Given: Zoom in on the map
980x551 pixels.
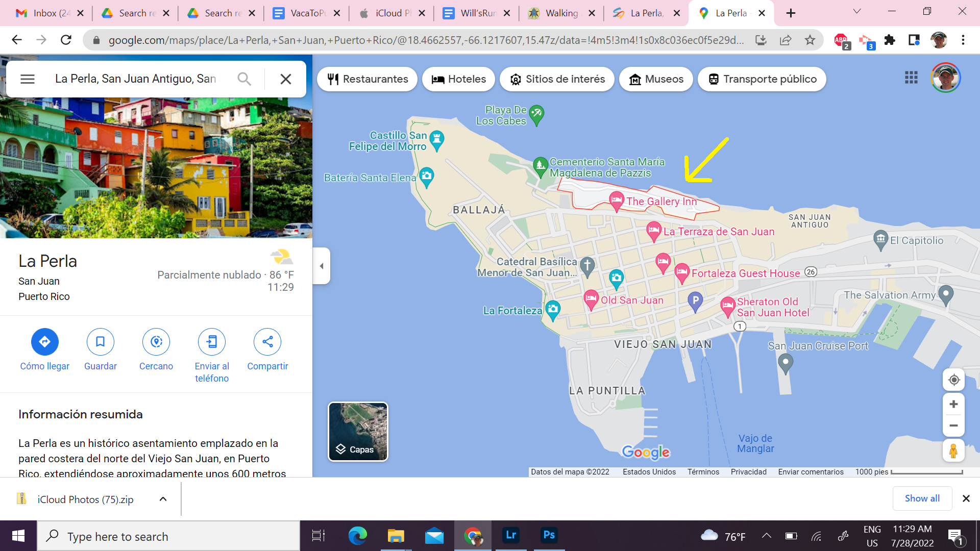Looking at the screenshot, I should [953, 405].
